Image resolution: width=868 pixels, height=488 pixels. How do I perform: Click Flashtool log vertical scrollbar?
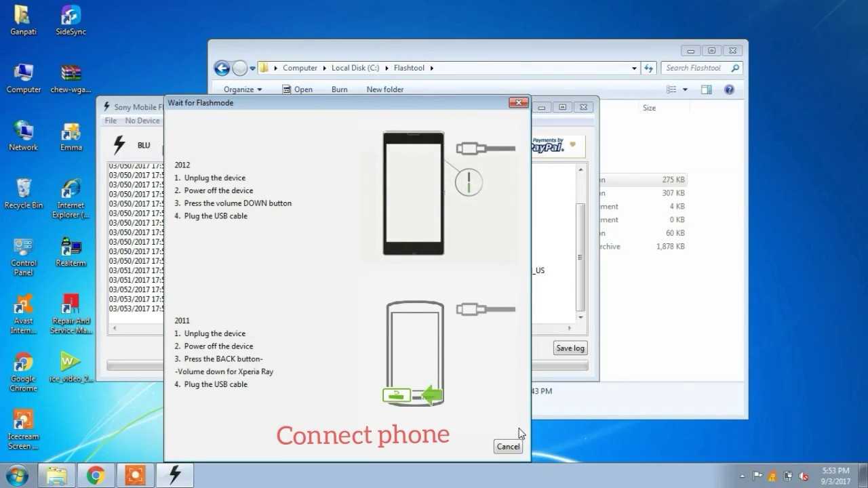(x=580, y=243)
